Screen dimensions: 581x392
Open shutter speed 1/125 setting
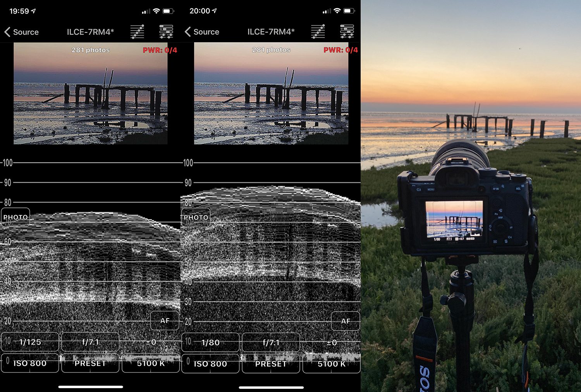pyautogui.click(x=30, y=342)
